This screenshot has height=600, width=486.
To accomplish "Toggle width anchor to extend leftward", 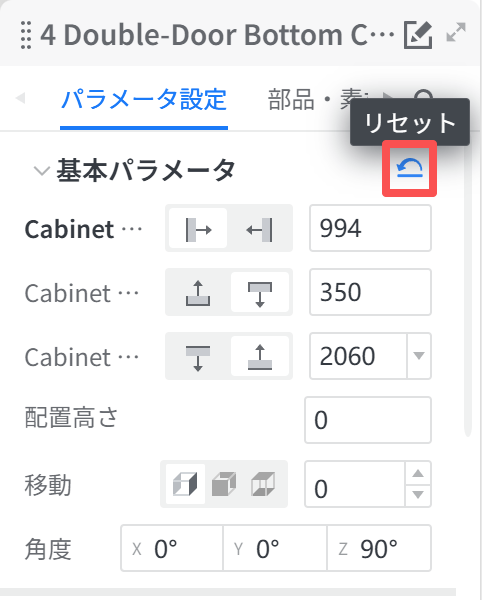I will point(260,229).
